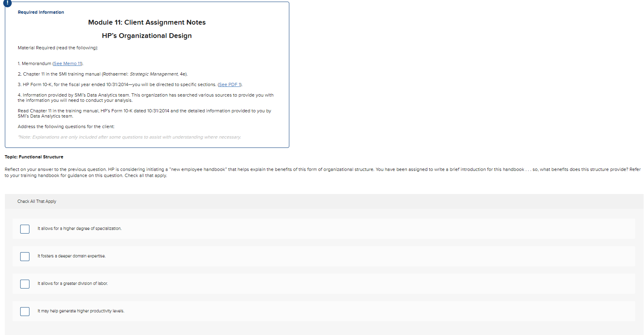Click the note about explanations included

tap(130, 137)
